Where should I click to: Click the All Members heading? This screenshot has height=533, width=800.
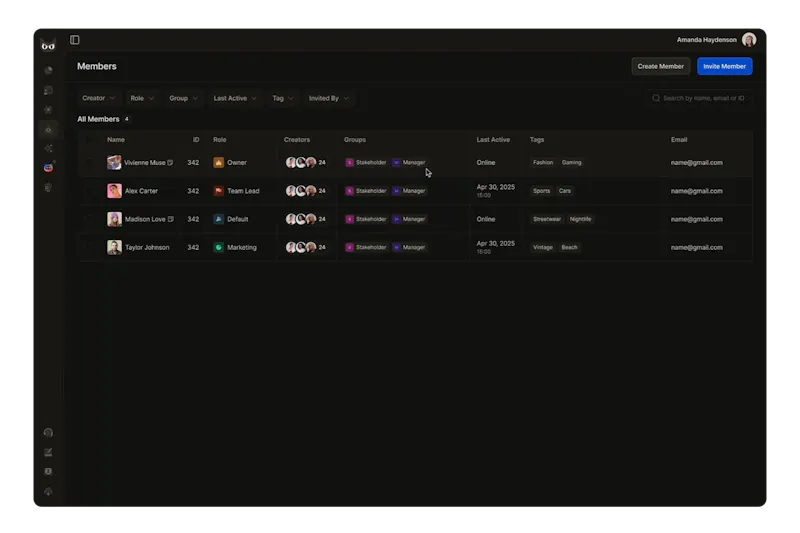coord(98,119)
